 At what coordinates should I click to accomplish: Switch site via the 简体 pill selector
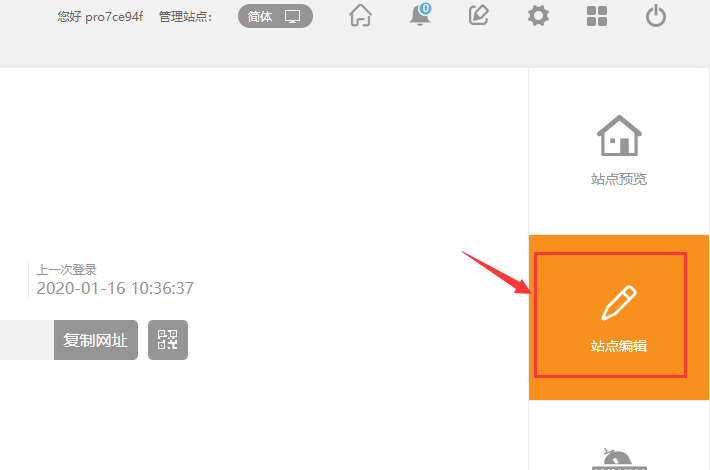pyautogui.click(x=275, y=16)
